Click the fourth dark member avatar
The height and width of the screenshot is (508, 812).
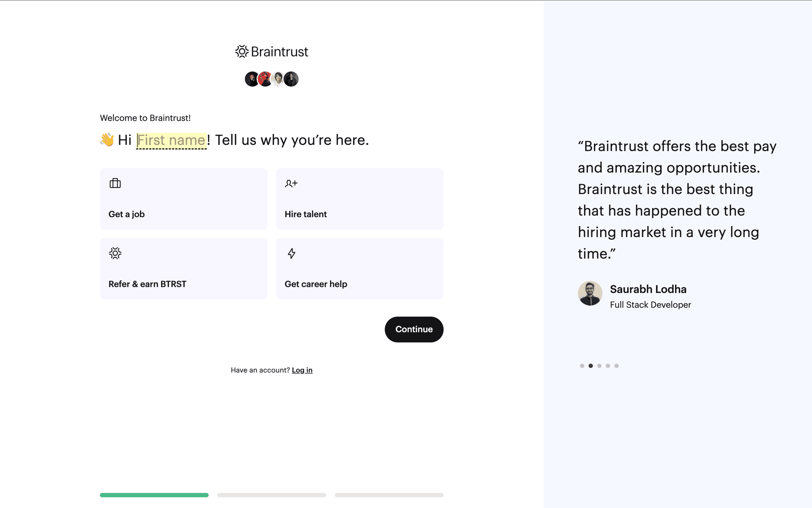[x=291, y=79]
